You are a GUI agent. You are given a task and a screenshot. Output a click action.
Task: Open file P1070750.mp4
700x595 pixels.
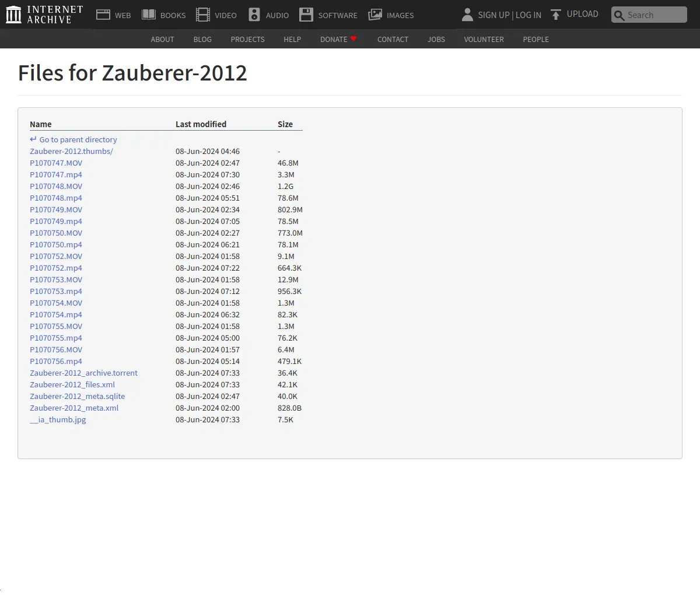point(56,244)
